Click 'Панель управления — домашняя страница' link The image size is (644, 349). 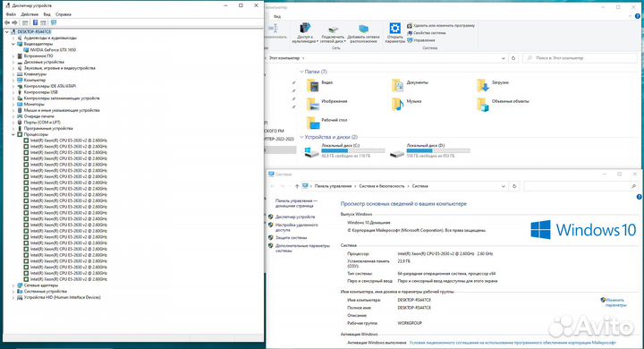pos(296,203)
